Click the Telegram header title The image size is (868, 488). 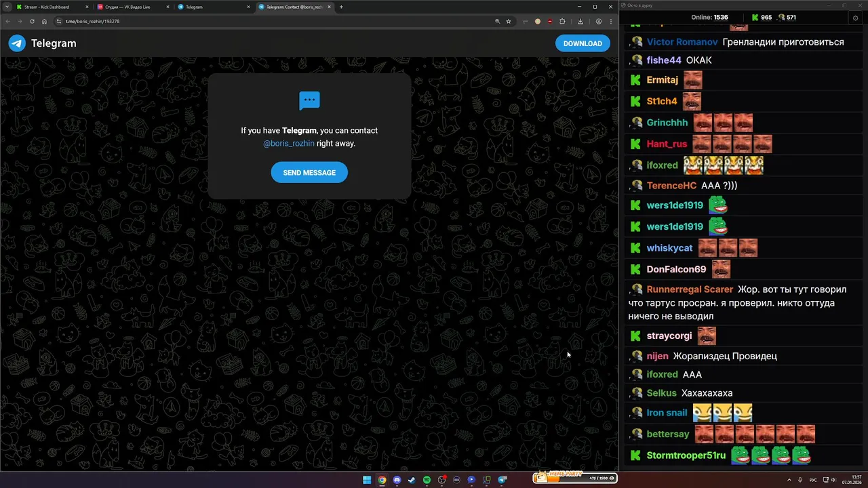[x=54, y=43]
